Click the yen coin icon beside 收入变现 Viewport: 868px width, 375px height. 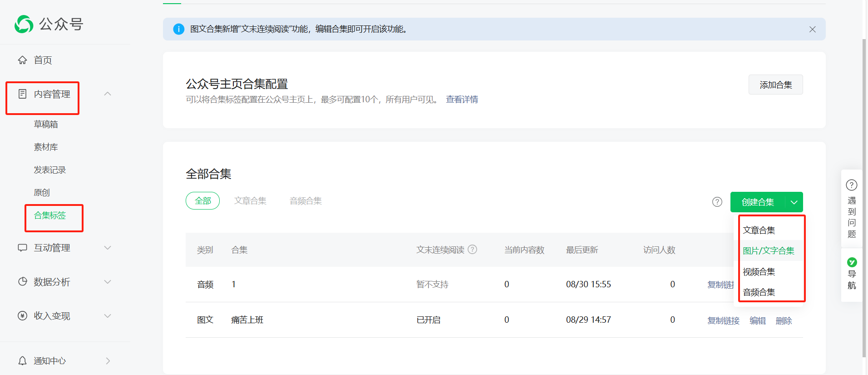[22, 315]
